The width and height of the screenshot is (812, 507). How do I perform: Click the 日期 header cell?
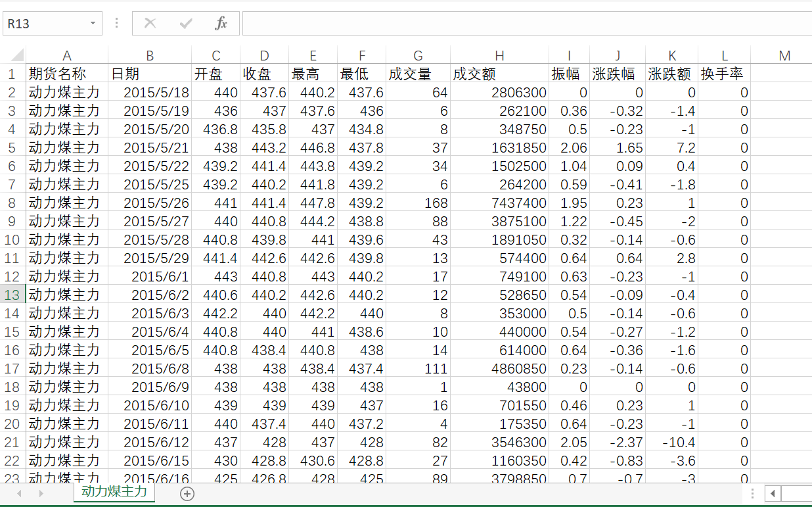point(150,74)
